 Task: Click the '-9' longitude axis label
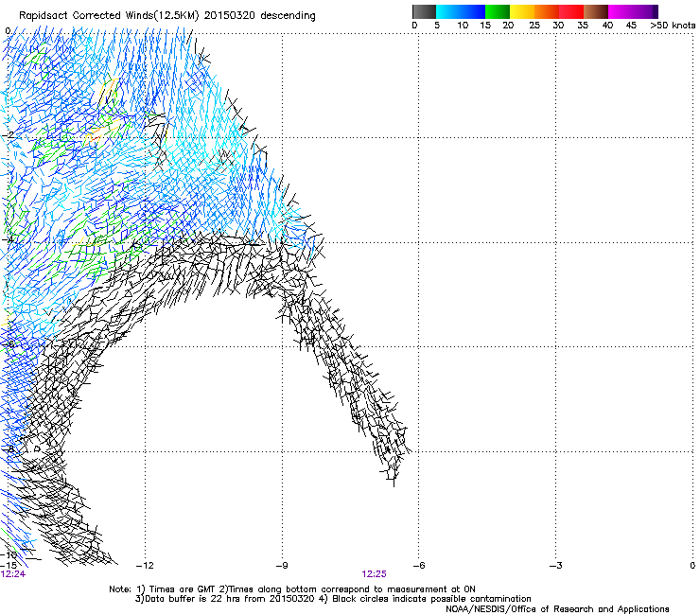[x=282, y=566]
